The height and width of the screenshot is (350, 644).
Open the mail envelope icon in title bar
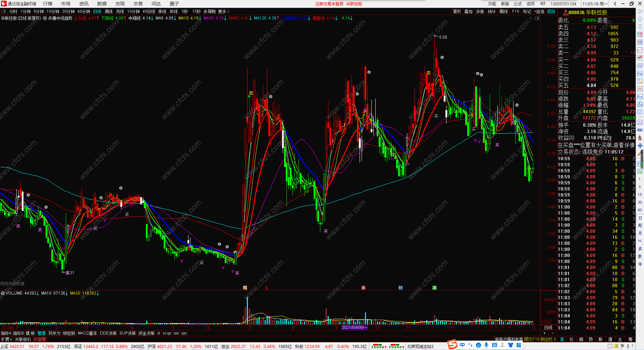542,4
